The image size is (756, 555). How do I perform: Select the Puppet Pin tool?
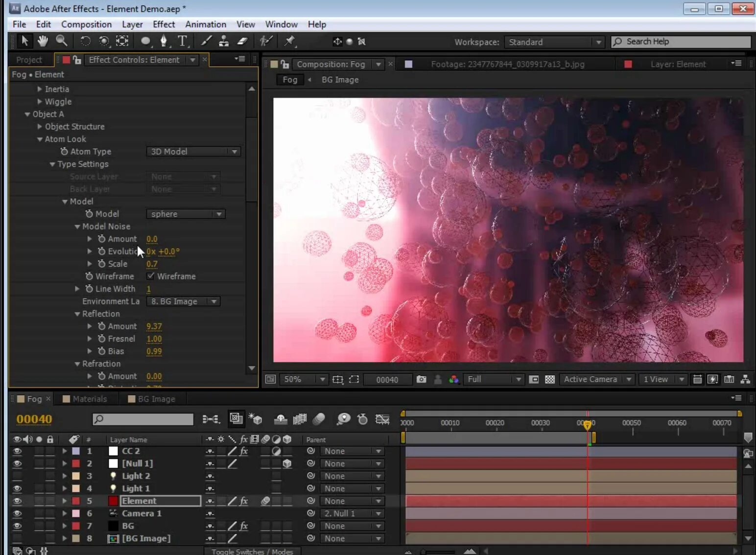click(290, 41)
